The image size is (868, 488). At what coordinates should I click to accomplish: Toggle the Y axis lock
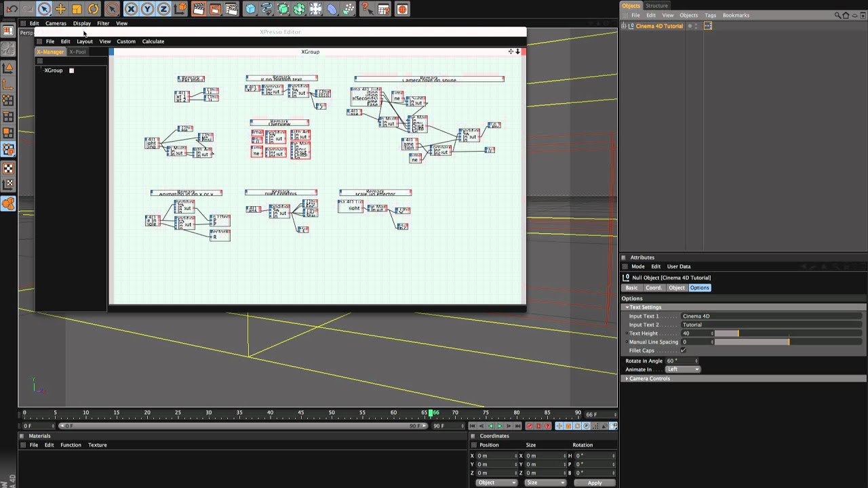[147, 9]
